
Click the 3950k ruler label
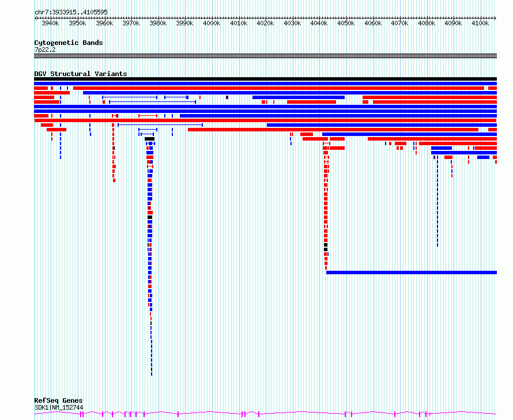click(77, 23)
